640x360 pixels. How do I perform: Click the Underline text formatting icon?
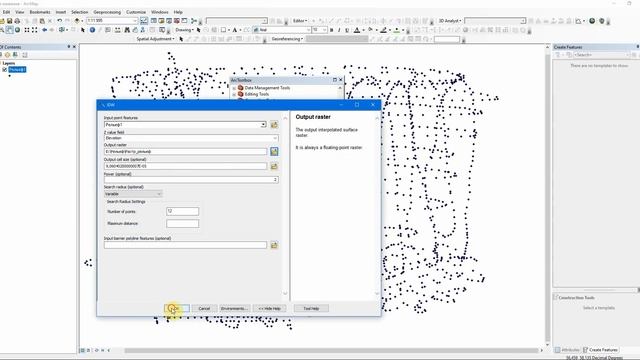pyautogui.click(x=347, y=30)
